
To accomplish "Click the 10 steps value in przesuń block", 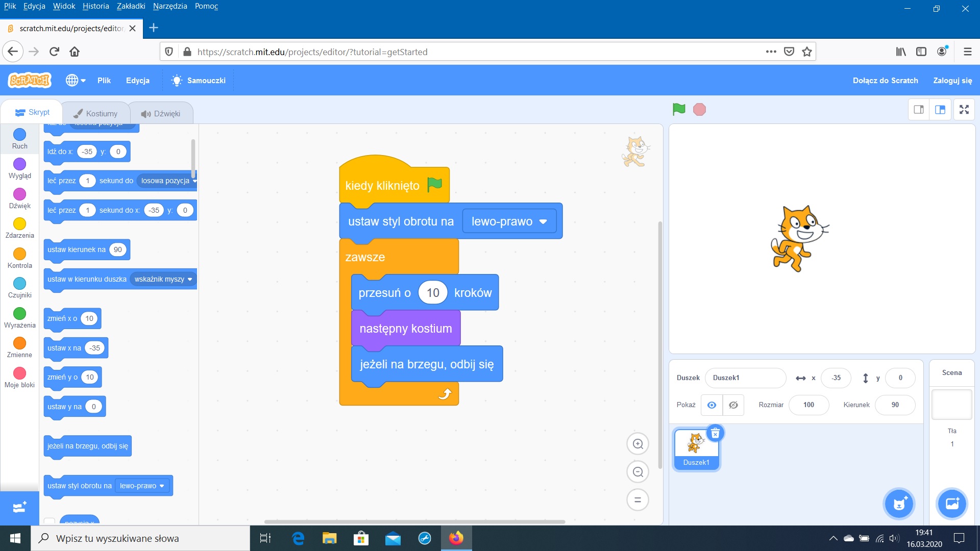I will [x=433, y=293].
